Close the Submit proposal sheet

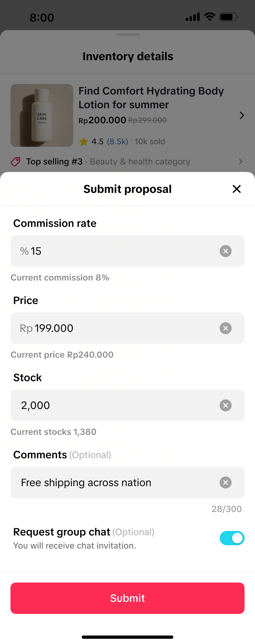[x=237, y=189]
